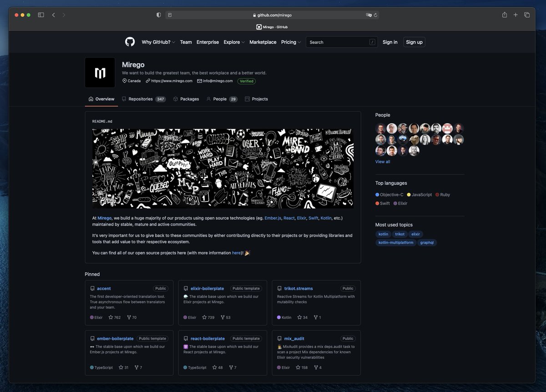Click the Sign up button
This screenshot has width=546, height=392.
(414, 42)
